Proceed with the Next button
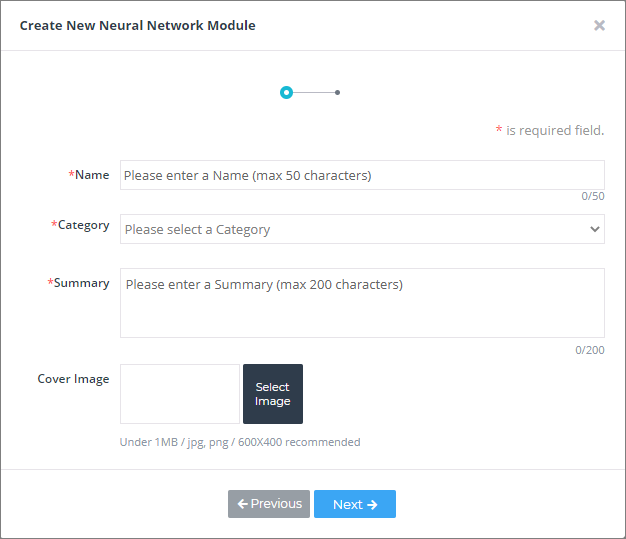626x539 pixels. coord(355,504)
